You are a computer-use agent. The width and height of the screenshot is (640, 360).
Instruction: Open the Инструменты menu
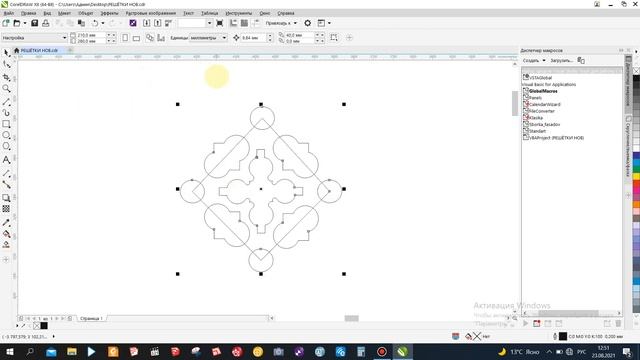point(239,13)
